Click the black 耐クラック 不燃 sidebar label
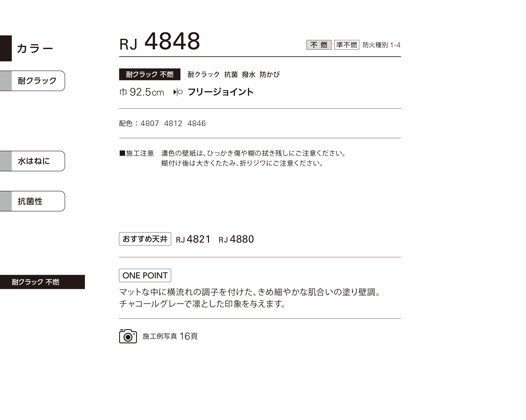Viewport: 526px width, 420px height. [42, 282]
